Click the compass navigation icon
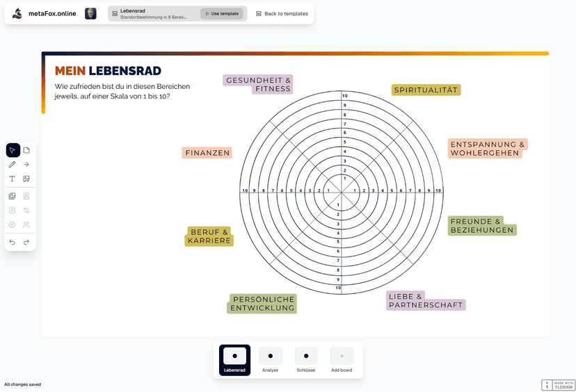 13,224
